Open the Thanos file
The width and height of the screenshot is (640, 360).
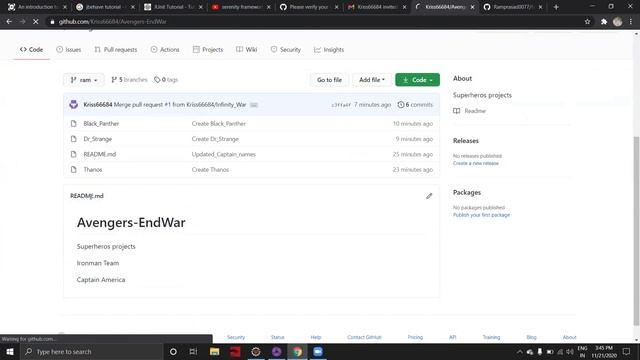click(93, 169)
